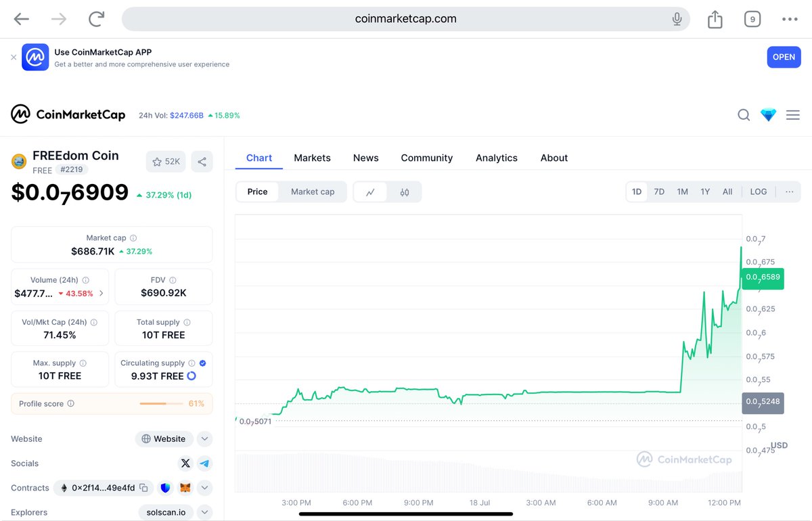Open the X (Twitter) social icon

[x=185, y=463]
